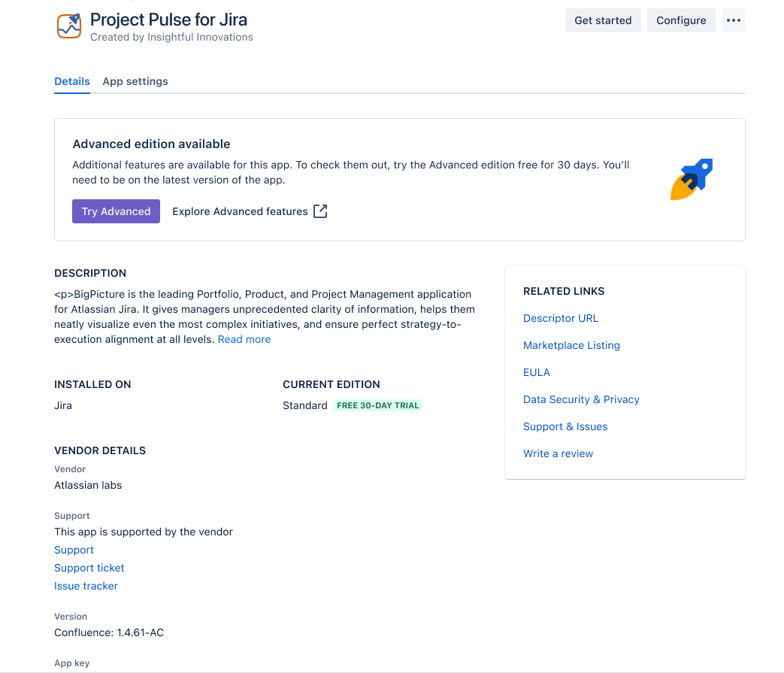The height and width of the screenshot is (673, 784).
Task: Expand the description with Read more
Action: [x=244, y=339]
